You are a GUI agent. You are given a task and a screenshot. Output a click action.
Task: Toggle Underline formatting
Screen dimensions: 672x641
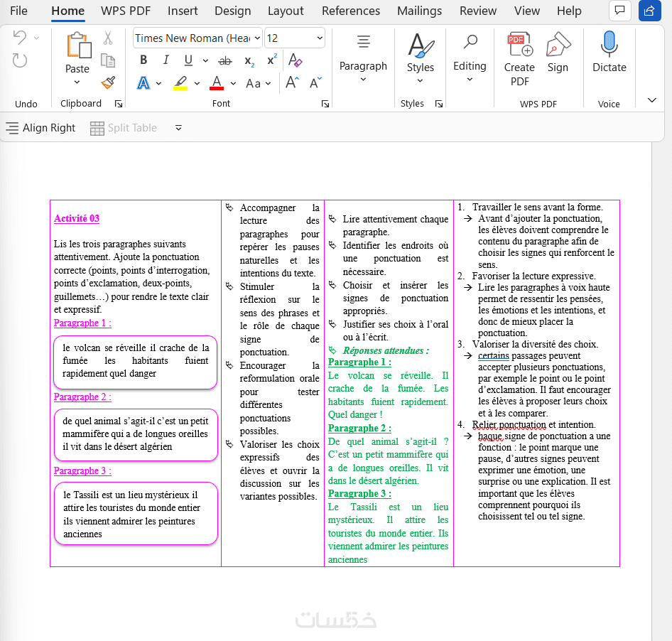click(188, 60)
